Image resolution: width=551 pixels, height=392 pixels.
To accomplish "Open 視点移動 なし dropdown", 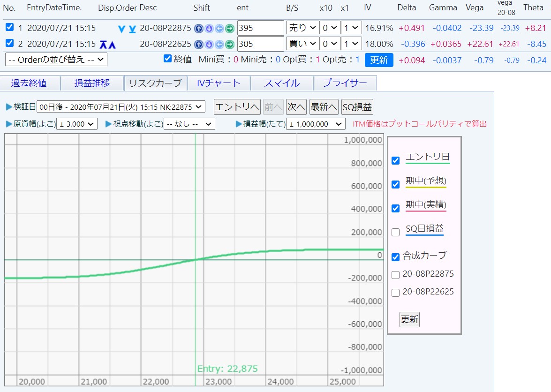I will coord(189,124).
